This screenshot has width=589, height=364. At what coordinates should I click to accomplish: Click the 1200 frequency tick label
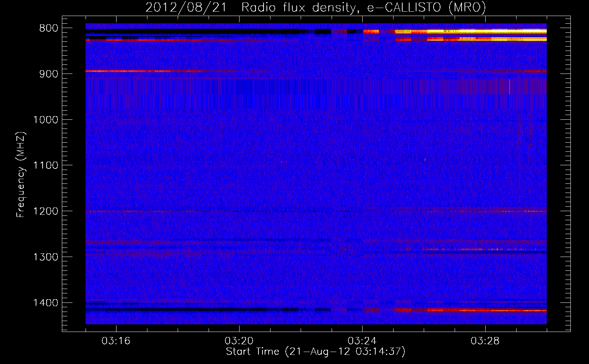click(x=46, y=211)
